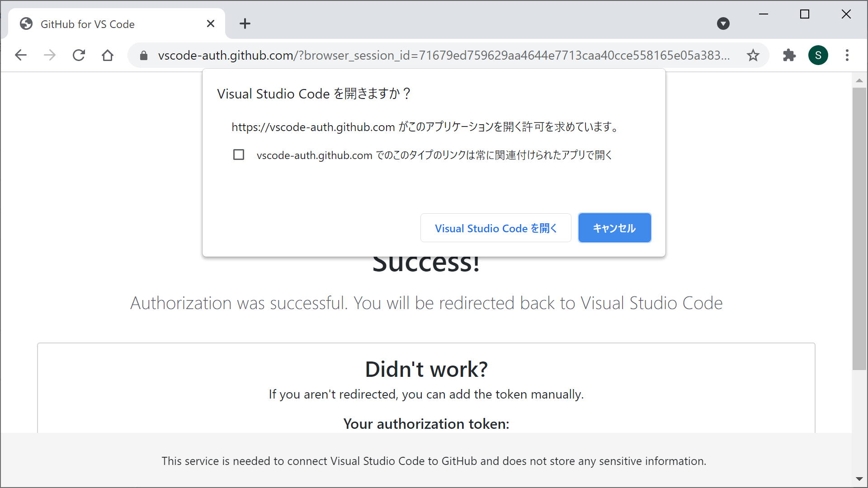Viewport: 868px width, 488px height.
Task: Reload the current page
Action: 79,55
